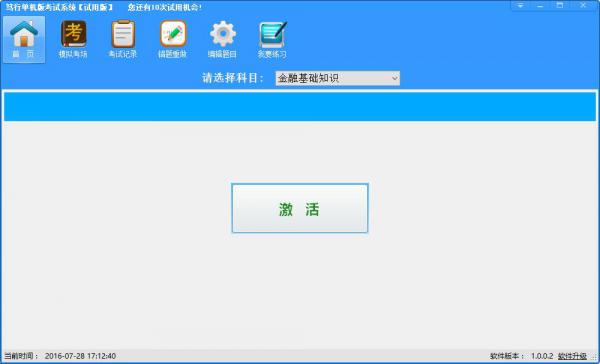This screenshot has width=600, height=364.
Task: Click the 软件升级 software upgrade link
Action: pyautogui.click(x=572, y=356)
